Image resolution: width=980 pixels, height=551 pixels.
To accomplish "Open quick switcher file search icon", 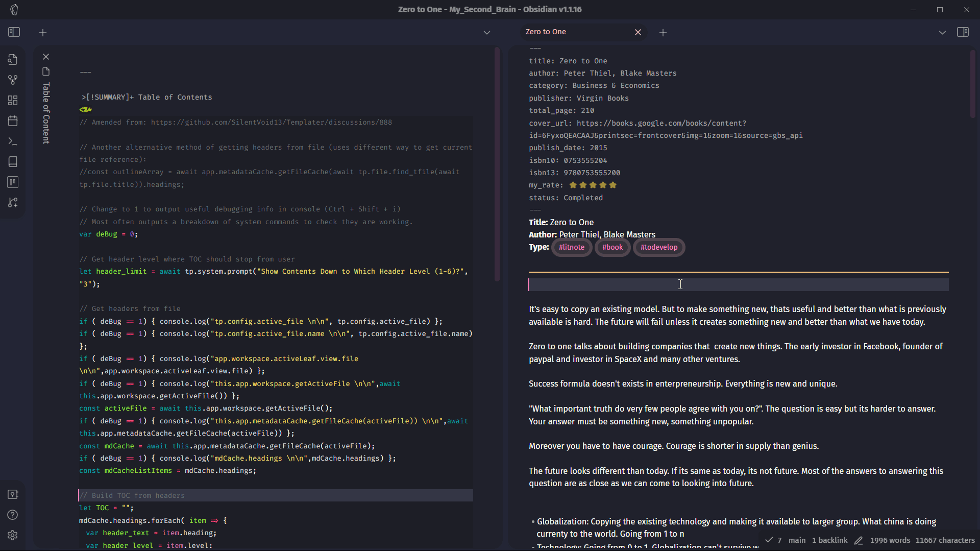I will (x=13, y=59).
